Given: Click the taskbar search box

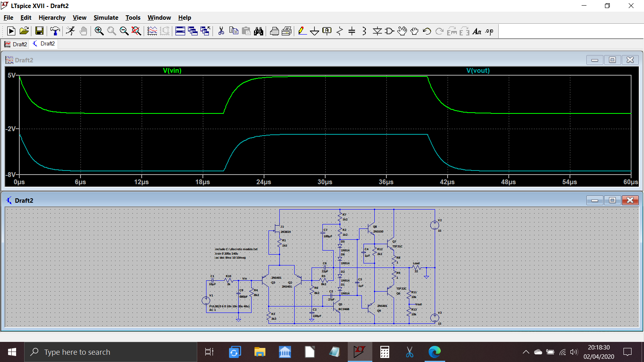Looking at the screenshot, I should [111, 352].
